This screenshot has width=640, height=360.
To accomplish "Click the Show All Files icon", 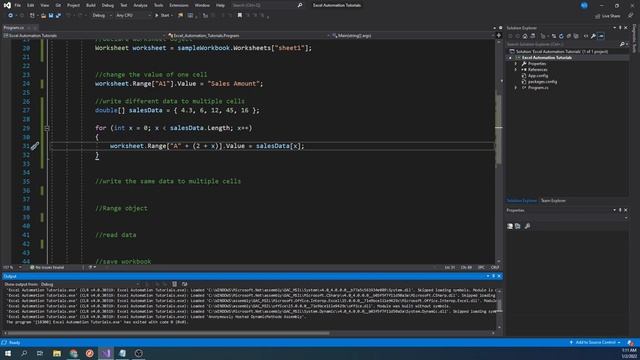I will (576, 36).
